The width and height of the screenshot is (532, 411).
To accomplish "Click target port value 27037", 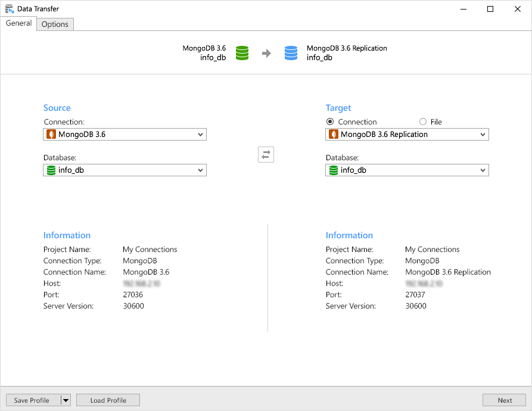I will pyautogui.click(x=415, y=295).
